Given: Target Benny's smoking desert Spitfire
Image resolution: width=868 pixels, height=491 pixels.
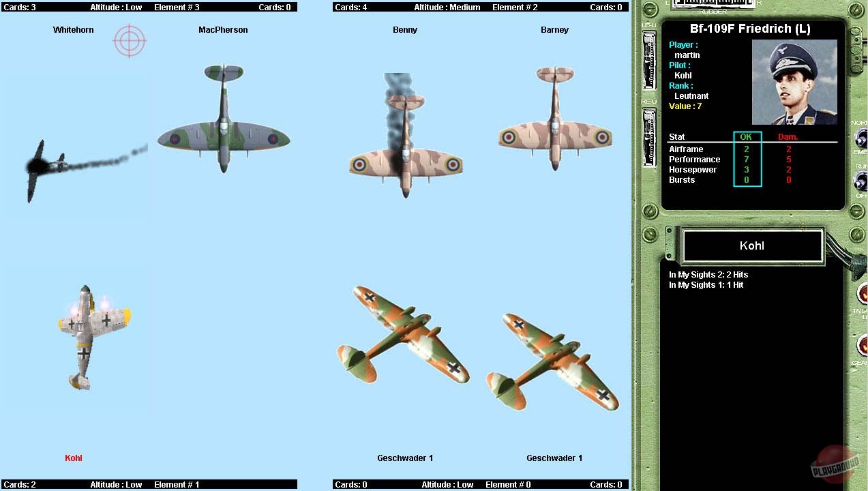Looking at the screenshot, I should pyautogui.click(x=406, y=150).
